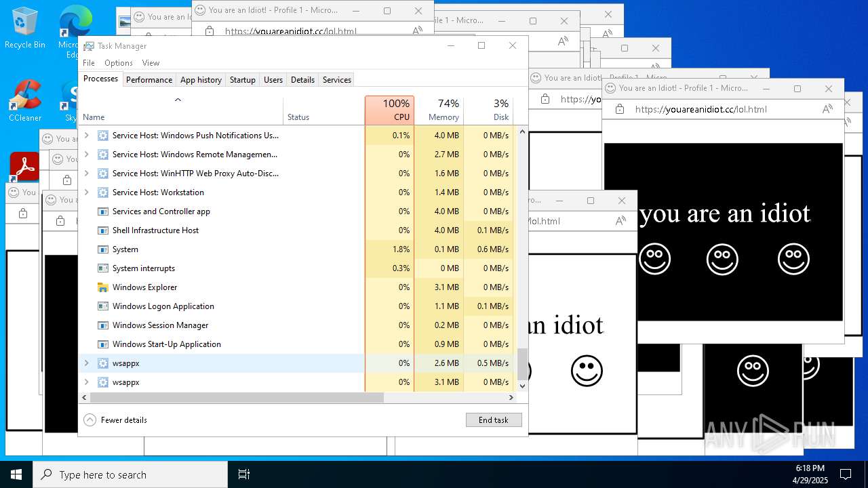Sort processes by Memory column header
Screen dimensions: 868x488
click(x=439, y=110)
